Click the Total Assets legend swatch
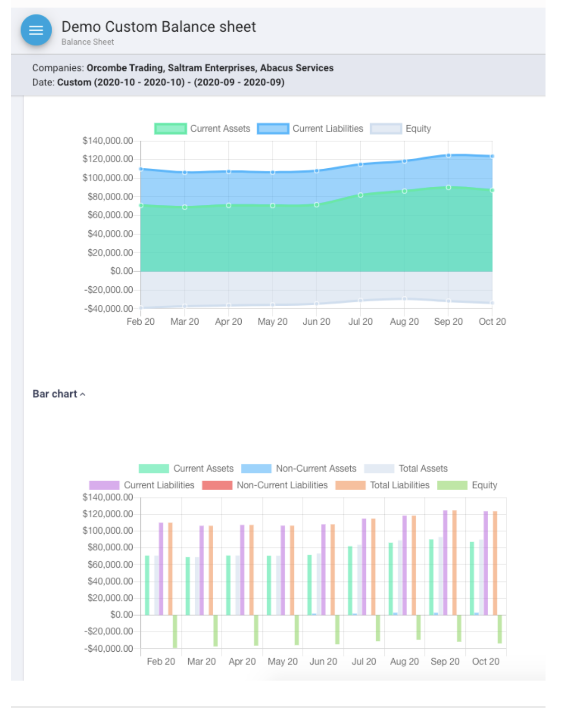This screenshot has height=728, width=582. tap(379, 468)
